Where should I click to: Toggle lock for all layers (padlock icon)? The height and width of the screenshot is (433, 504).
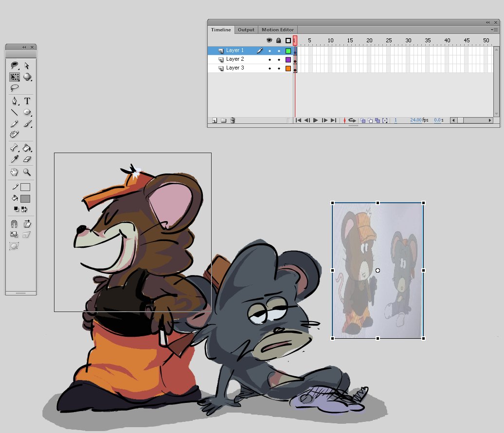pyautogui.click(x=279, y=40)
